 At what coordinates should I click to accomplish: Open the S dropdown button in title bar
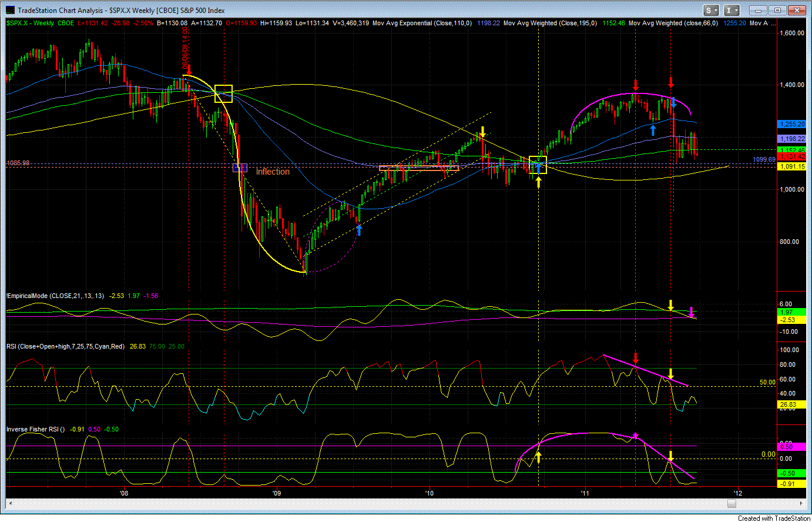pyautogui.click(x=712, y=11)
